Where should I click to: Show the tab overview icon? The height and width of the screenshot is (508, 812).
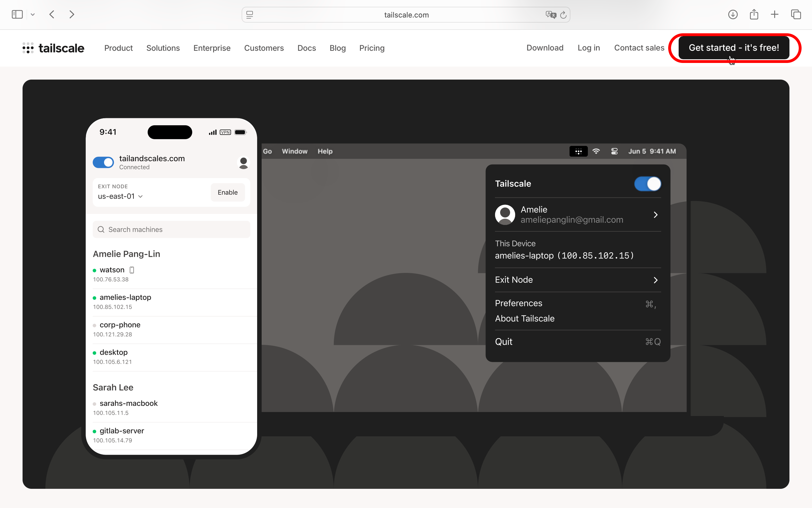pos(796,14)
